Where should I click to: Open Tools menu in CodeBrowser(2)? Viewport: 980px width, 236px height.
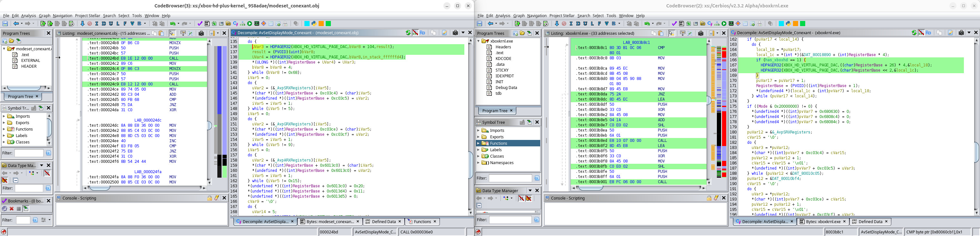tap(611, 15)
